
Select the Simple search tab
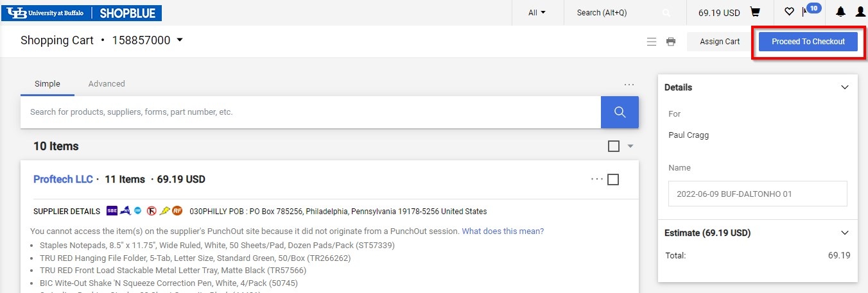[48, 84]
